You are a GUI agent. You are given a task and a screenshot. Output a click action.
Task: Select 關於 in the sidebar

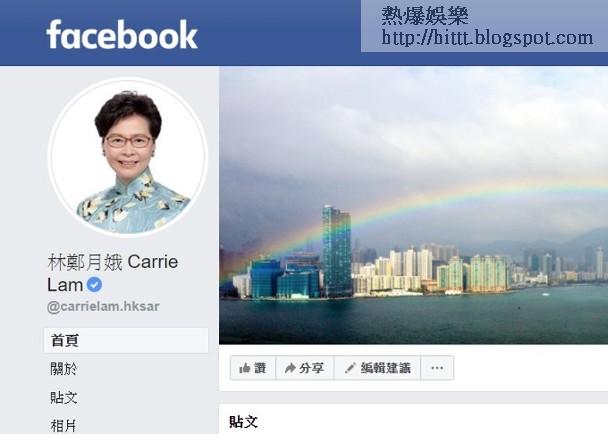pos(64,369)
